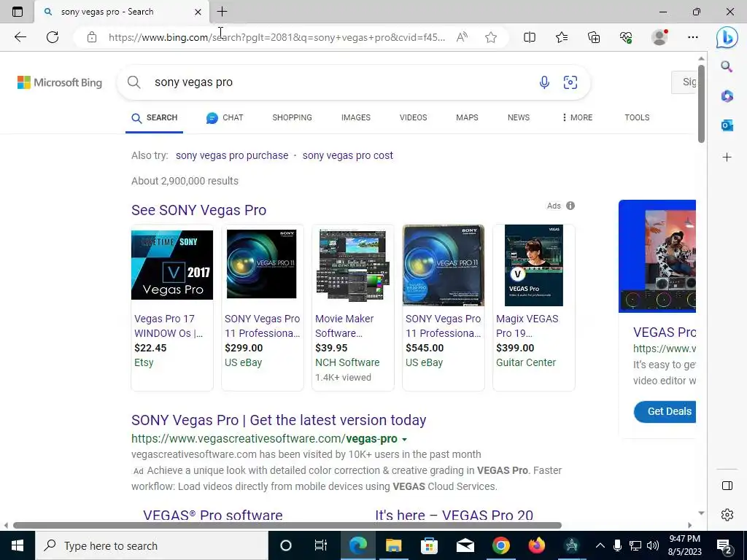Click the browser address bar URL
The width and height of the screenshot is (747, 560).
pyautogui.click(x=276, y=37)
